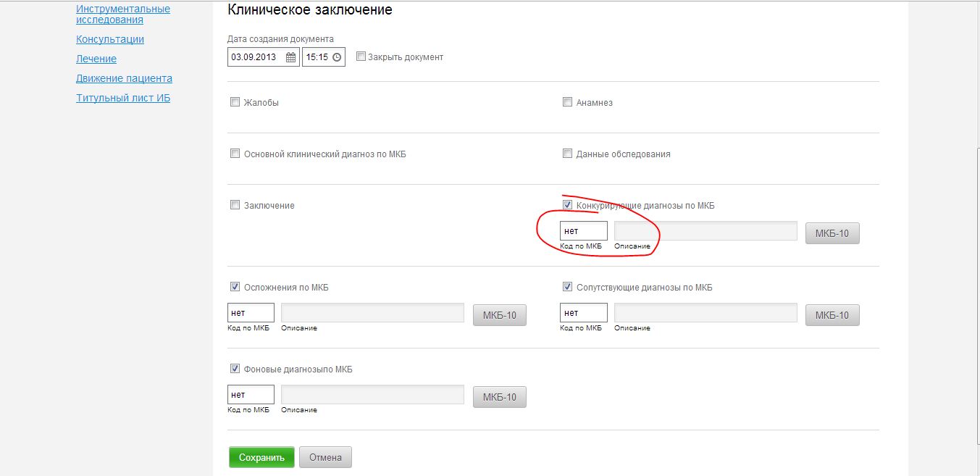Click the green Сохранить button
980x476 pixels.
pos(261,458)
